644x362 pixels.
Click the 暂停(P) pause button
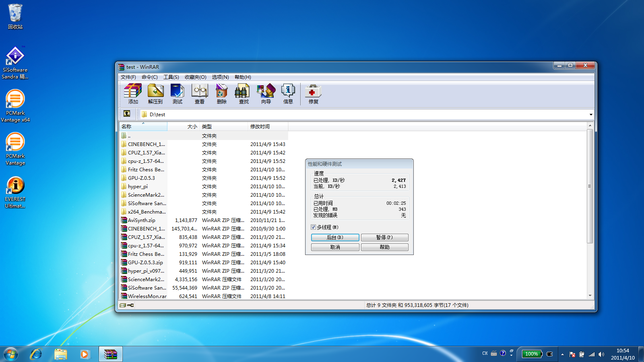(384, 237)
